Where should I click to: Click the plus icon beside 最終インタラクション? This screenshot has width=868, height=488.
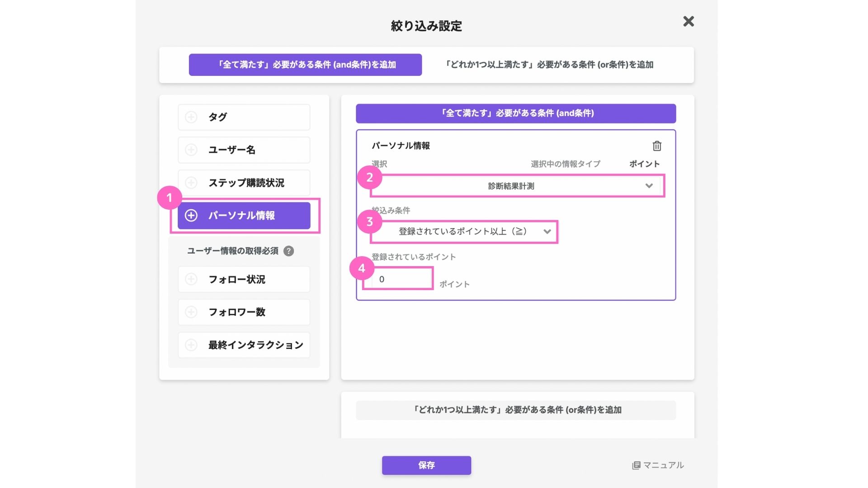pos(191,345)
